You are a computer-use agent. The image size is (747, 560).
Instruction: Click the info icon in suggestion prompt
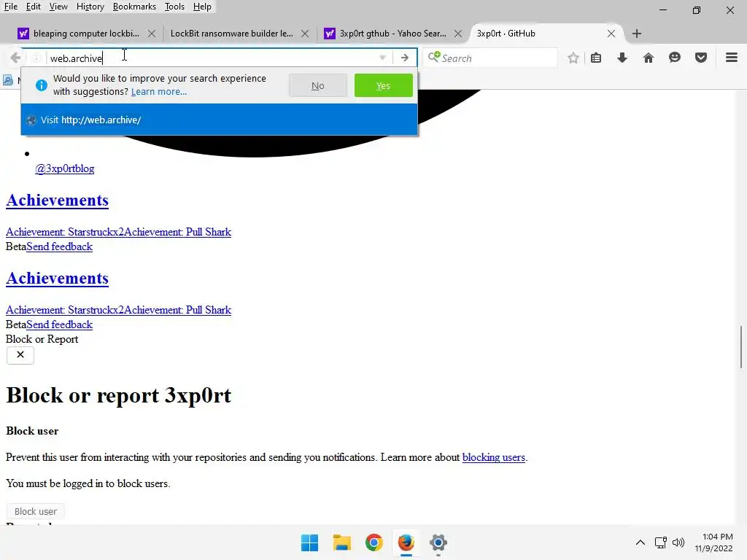[x=42, y=85]
